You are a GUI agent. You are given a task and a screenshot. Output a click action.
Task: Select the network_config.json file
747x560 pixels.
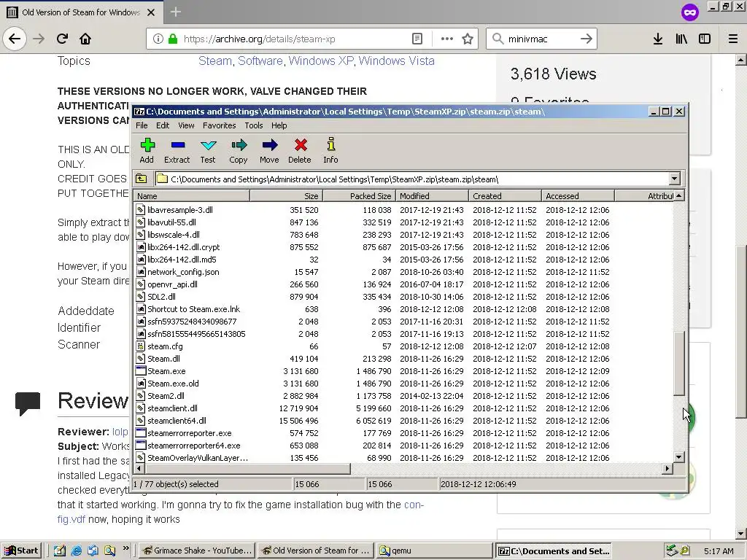click(x=183, y=272)
